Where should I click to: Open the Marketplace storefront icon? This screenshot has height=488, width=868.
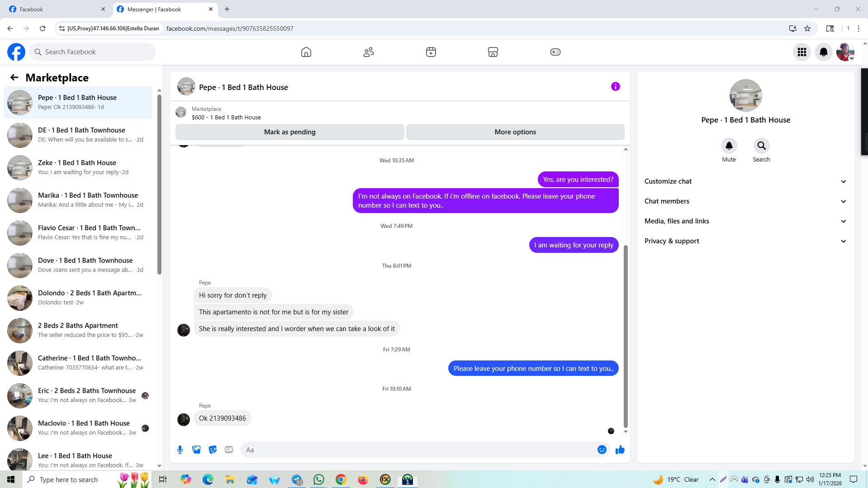[x=493, y=52]
